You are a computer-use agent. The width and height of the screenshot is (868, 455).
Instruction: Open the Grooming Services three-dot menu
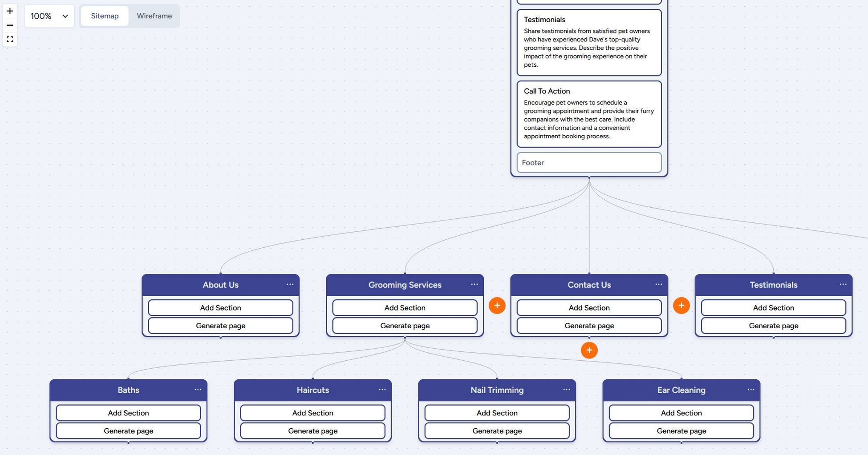click(474, 285)
